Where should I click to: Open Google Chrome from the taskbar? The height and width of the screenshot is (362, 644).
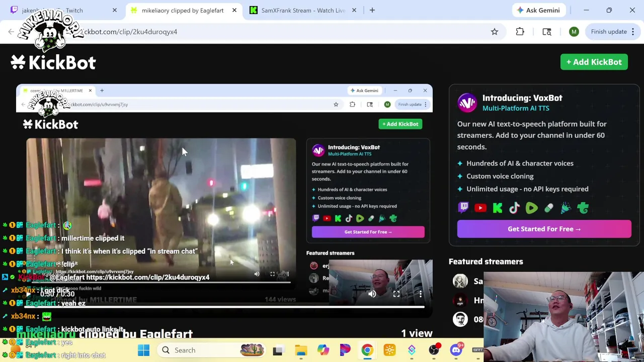(367, 350)
